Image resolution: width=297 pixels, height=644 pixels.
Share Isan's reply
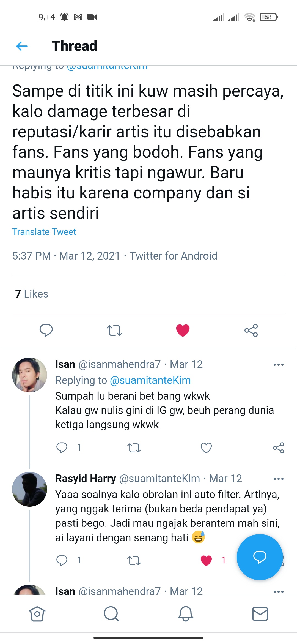click(x=279, y=447)
